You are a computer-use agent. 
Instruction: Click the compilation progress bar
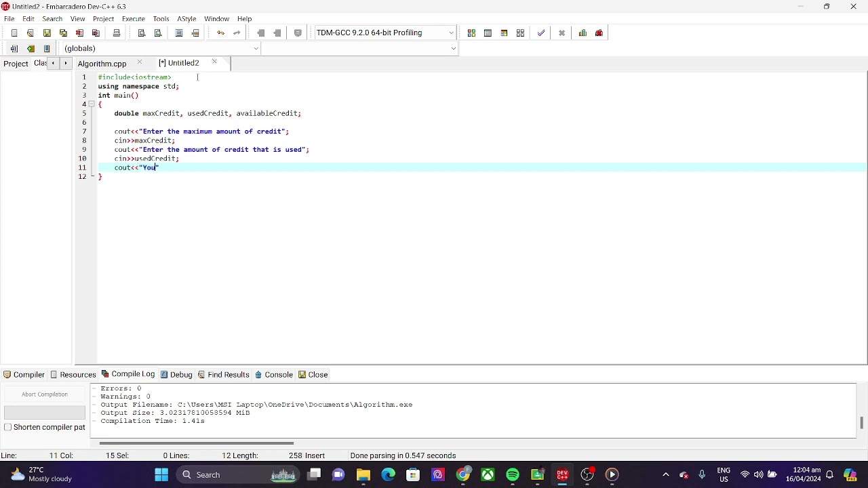[45, 412]
